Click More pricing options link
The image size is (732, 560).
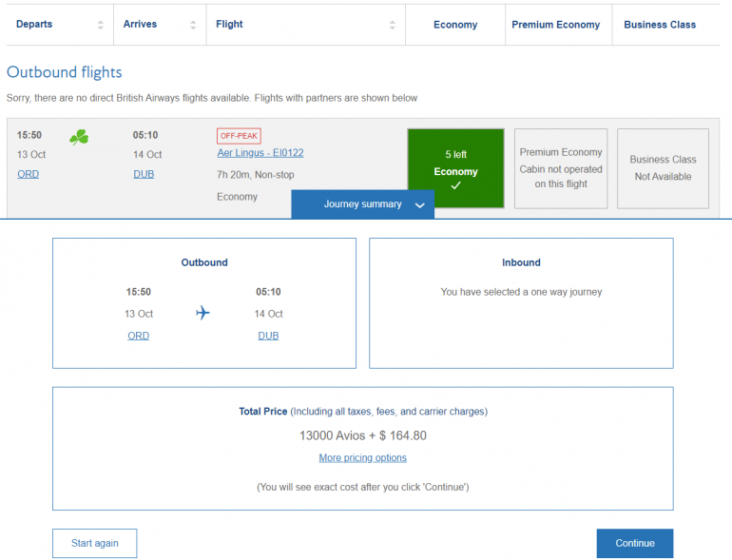362,458
